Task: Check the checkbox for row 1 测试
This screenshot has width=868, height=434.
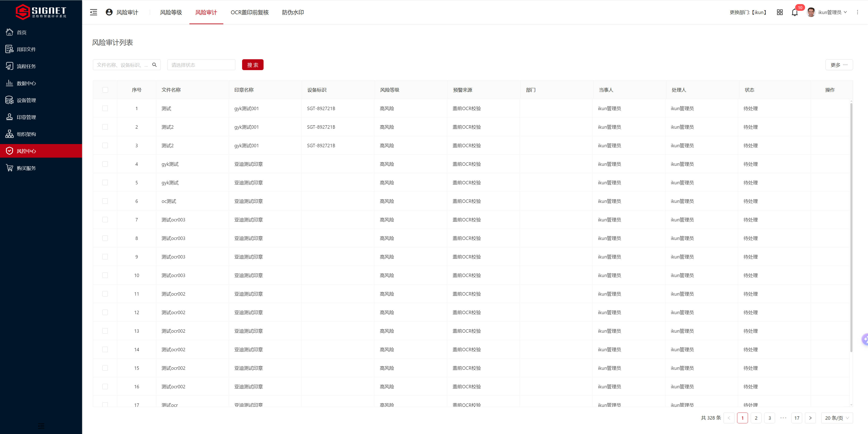Action: coord(105,108)
